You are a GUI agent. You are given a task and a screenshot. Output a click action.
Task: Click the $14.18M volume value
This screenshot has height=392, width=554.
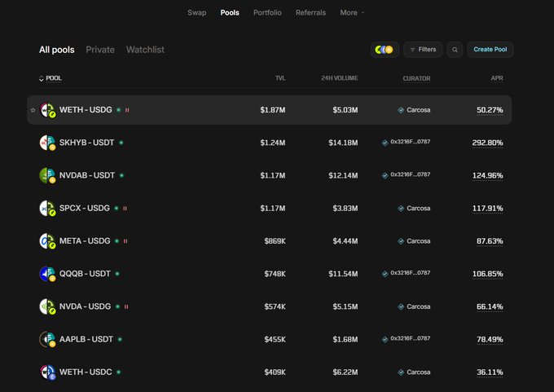coord(343,143)
